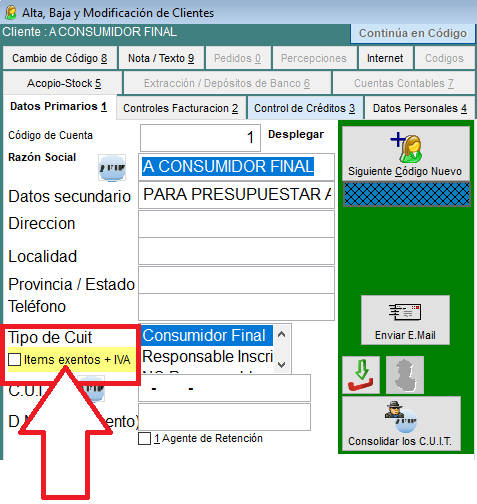Enable the Items exentos + IVA checkbox
This screenshot has width=477, height=504.
pyautogui.click(x=14, y=360)
